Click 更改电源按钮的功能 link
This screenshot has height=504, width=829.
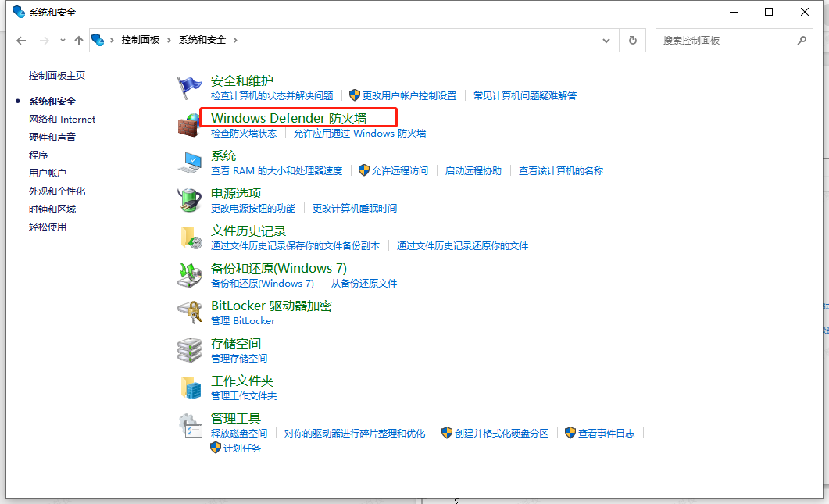point(253,209)
